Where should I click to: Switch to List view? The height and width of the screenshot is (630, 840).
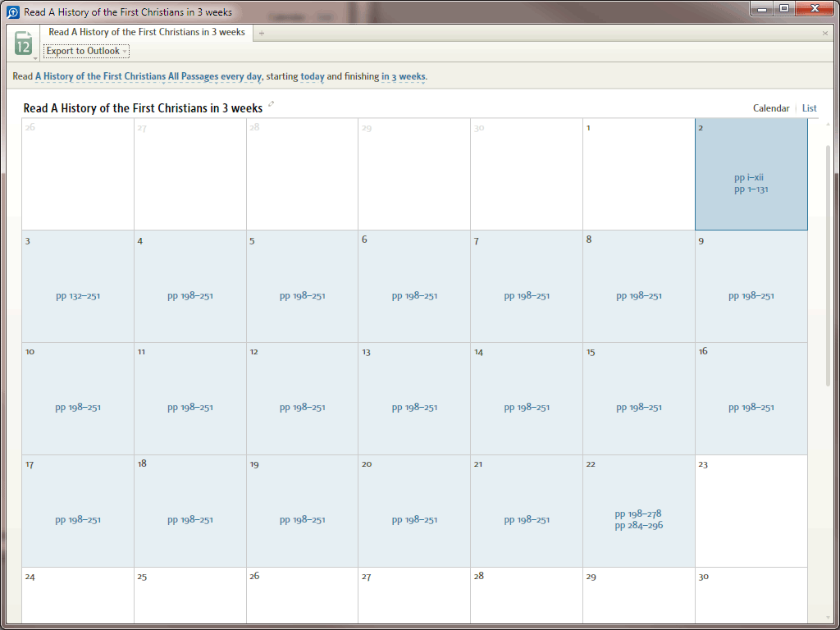pos(809,108)
